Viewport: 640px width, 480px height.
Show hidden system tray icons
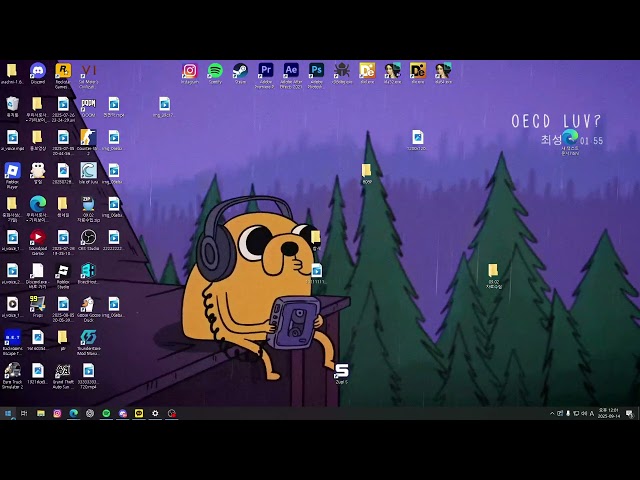[x=552, y=413]
